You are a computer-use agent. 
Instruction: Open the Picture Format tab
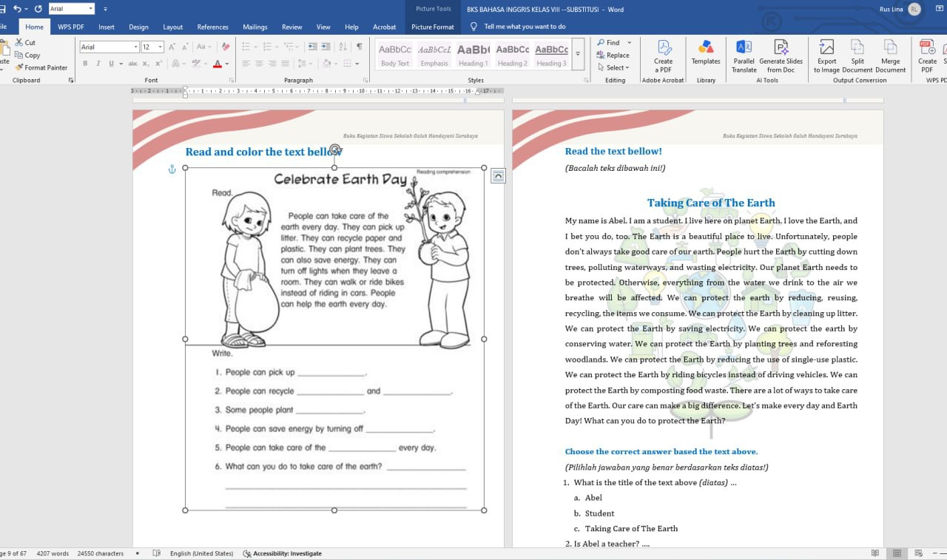coord(433,27)
